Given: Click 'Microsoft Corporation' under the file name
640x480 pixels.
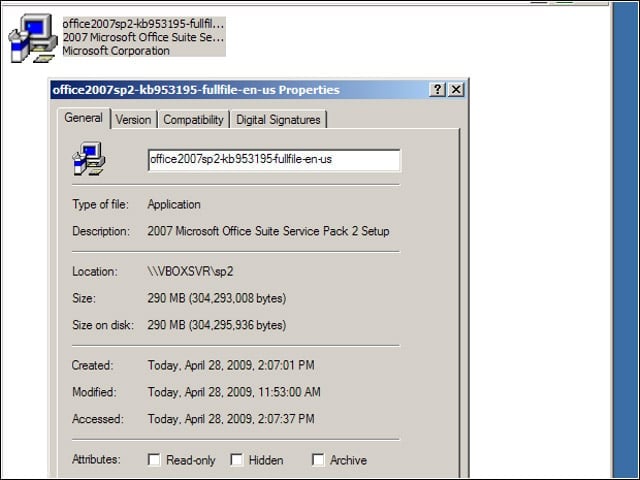Looking at the screenshot, I should click(x=116, y=51).
